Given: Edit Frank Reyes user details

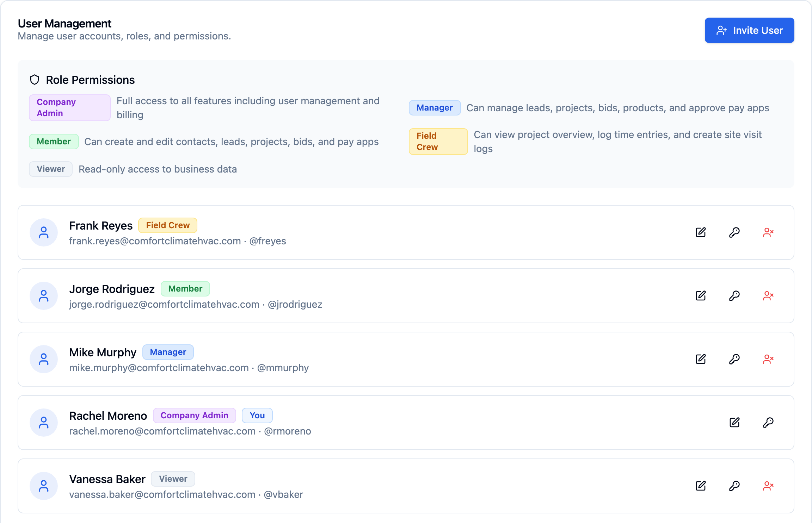Looking at the screenshot, I should tap(701, 232).
